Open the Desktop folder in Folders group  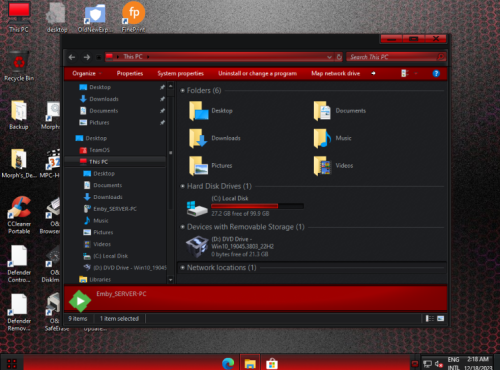(210, 111)
